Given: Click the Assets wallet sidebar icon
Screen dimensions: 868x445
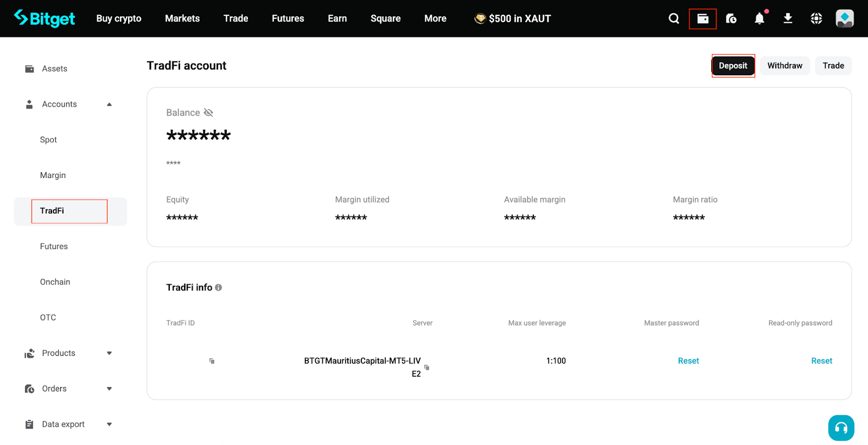Looking at the screenshot, I should [x=29, y=69].
